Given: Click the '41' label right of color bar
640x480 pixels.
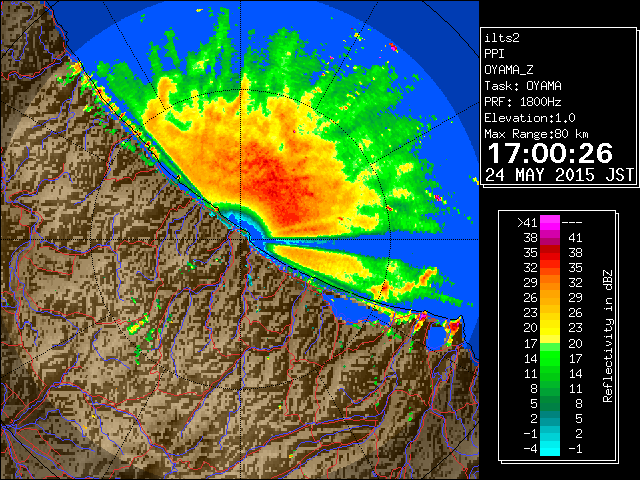Looking at the screenshot, I should [575, 238].
